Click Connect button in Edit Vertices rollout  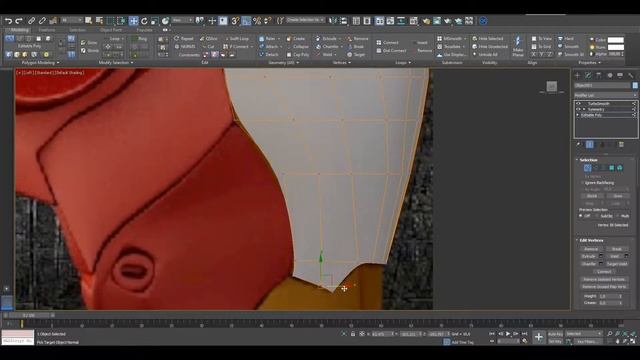[x=604, y=271]
